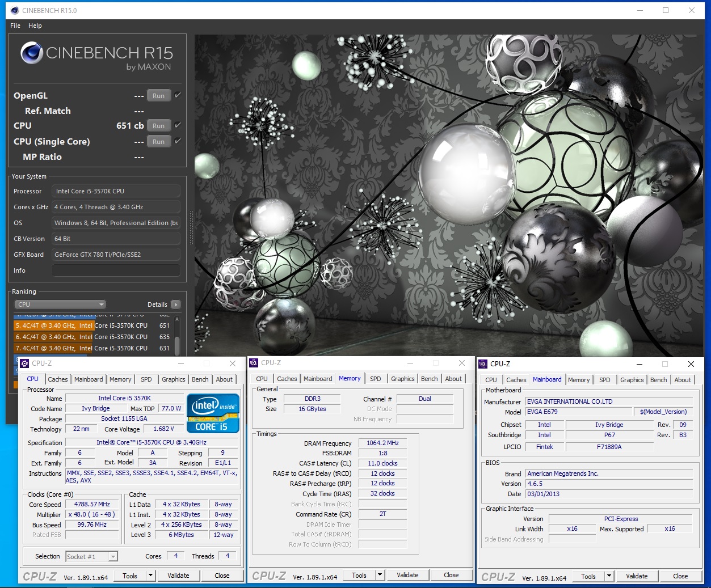Switch to Caches tab in left CPU-Z
Viewport: 711px width, 588px height.
[x=58, y=379]
